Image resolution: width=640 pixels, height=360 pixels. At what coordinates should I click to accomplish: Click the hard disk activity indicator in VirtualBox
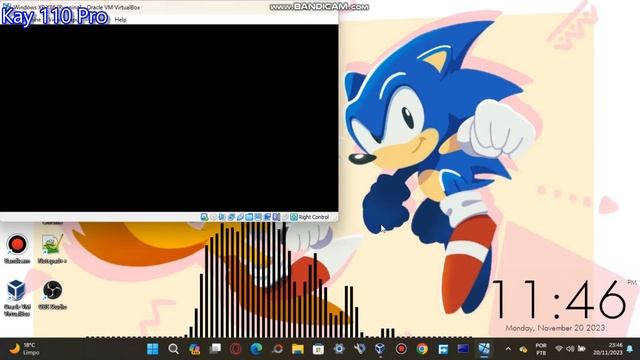(x=204, y=217)
